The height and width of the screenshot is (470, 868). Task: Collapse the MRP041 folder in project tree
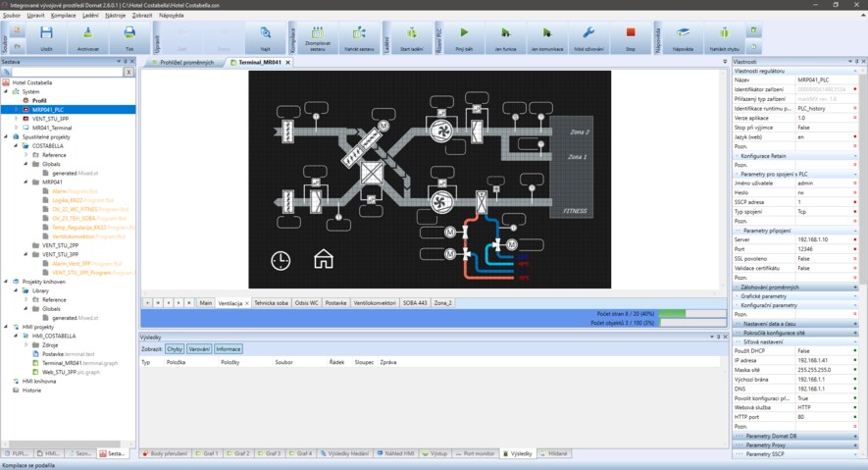pos(24,182)
